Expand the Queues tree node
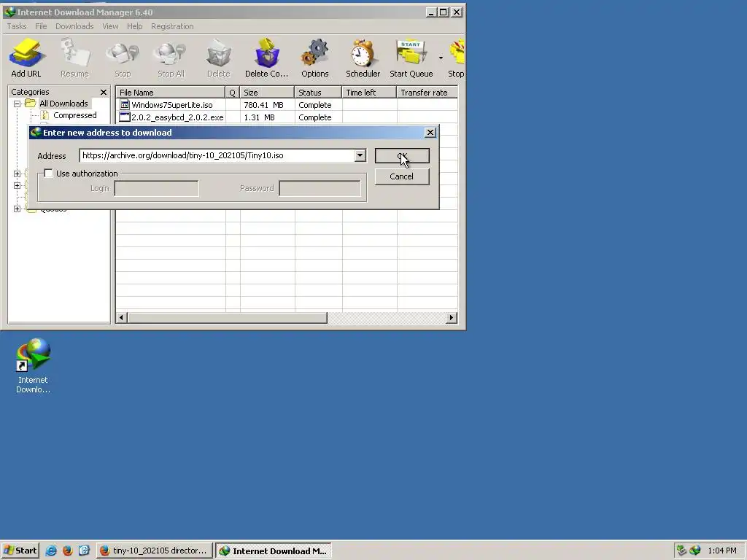 click(18, 209)
